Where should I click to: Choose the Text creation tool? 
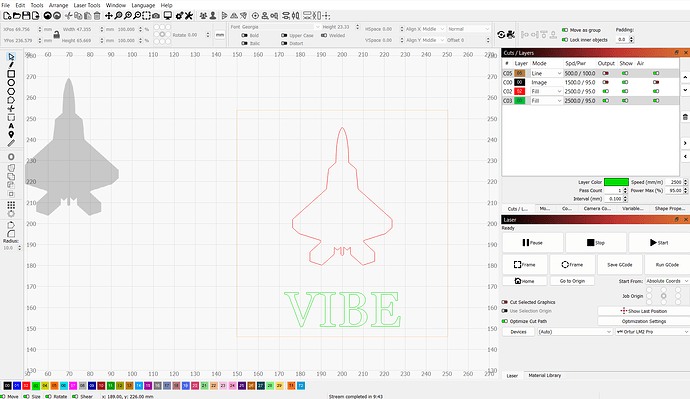coord(11,126)
